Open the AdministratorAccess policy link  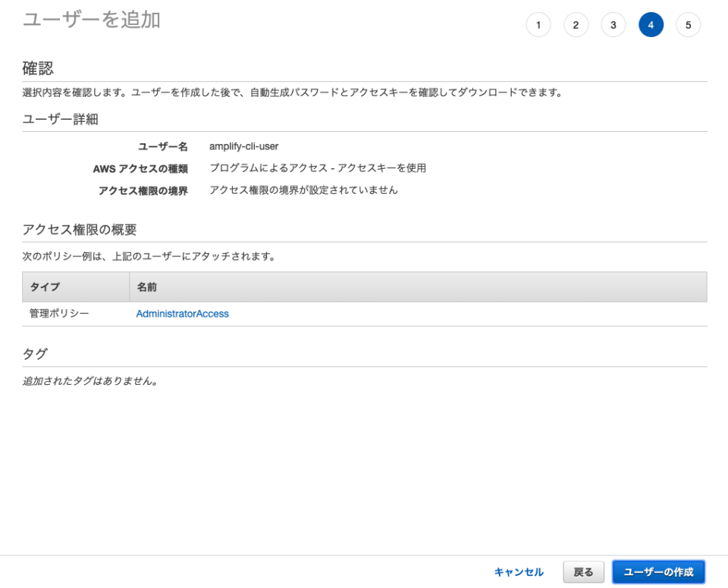pos(182,313)
